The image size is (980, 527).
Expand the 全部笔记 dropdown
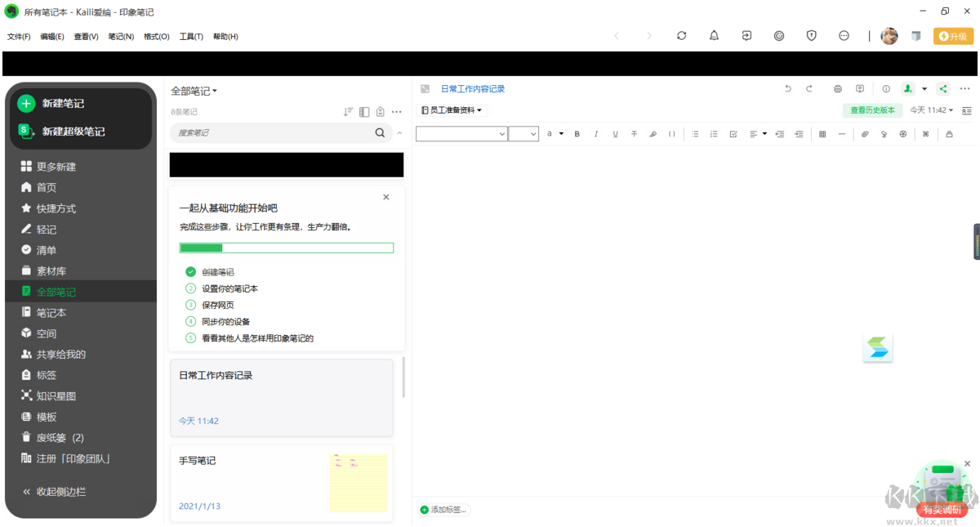(192, 92)
